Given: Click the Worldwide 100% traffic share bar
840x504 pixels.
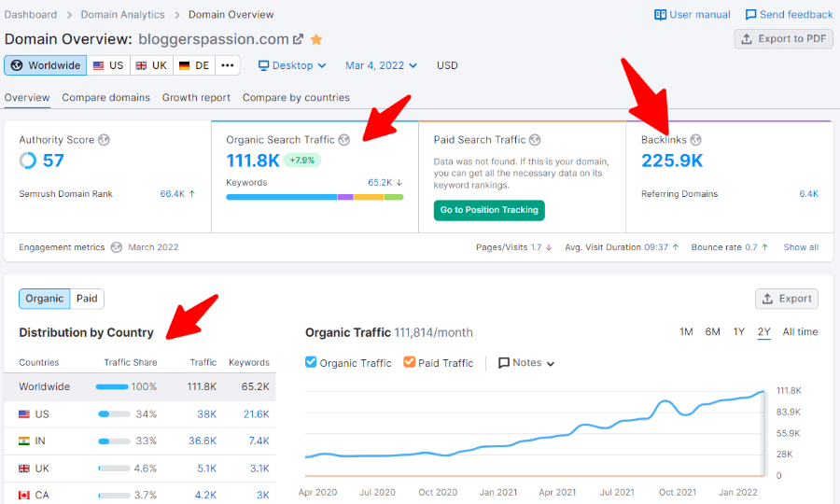Looking at the screenshot, I should point(112,386).
